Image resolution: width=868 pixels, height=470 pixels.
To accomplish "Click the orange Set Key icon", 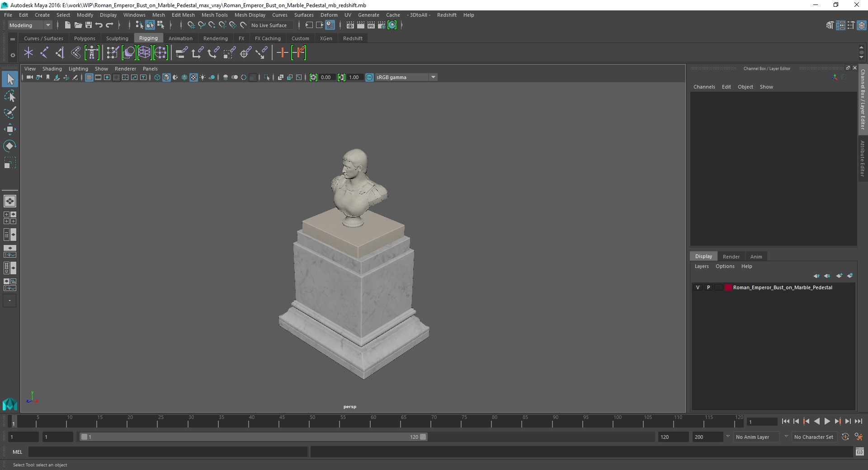I will (282, 53).
